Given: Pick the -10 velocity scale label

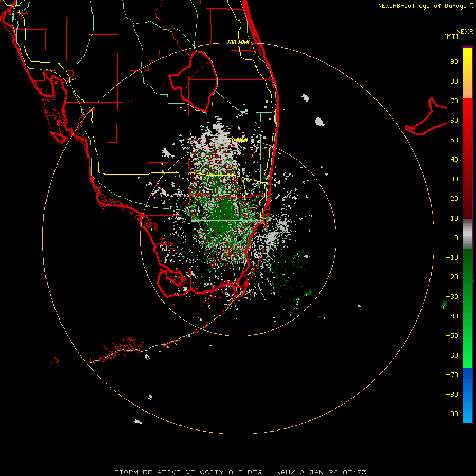Looking at the screenshot, I should [452, 258].
